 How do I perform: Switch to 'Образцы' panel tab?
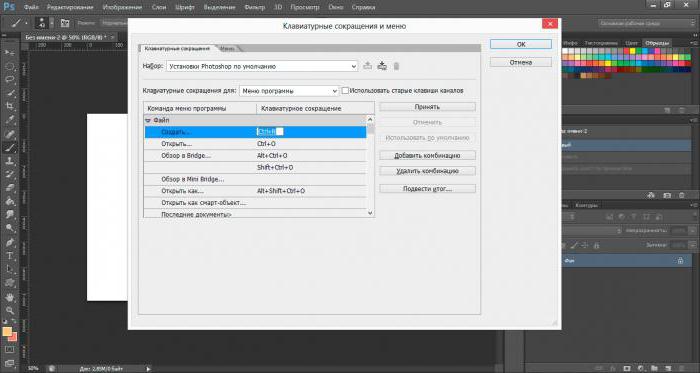tap(657, 43)
